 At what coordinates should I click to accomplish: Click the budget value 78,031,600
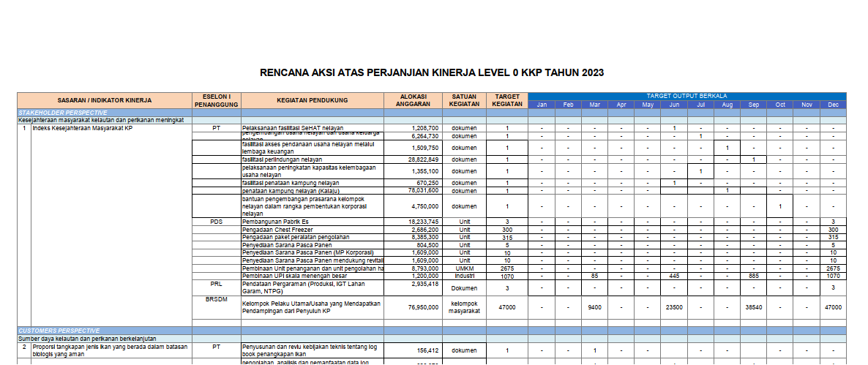pyautogui.click(x=424, y=190)
